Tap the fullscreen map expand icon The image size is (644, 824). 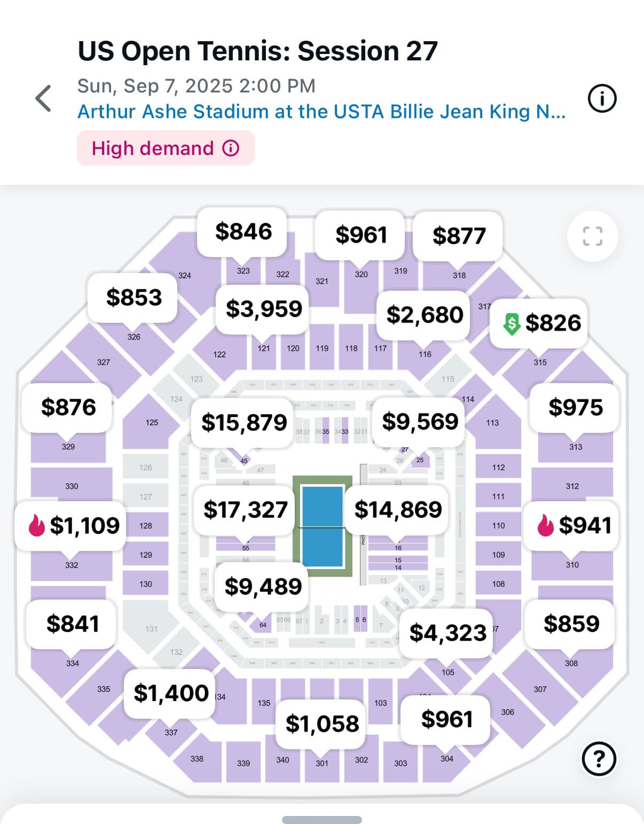[x=592, y=236]
